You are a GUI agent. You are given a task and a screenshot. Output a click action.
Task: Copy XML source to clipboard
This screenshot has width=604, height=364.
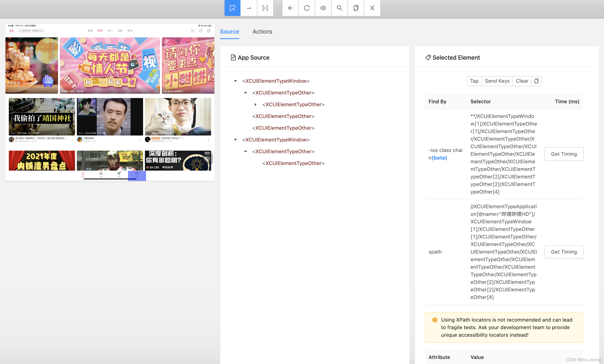(x=356, y=8)
